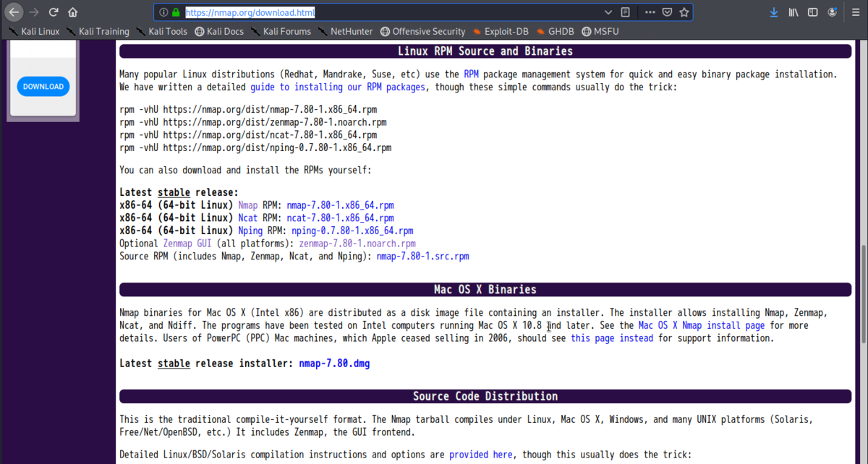
Task: Open the downloads panel
Action: pyautogui.click(x=774, y=12)
